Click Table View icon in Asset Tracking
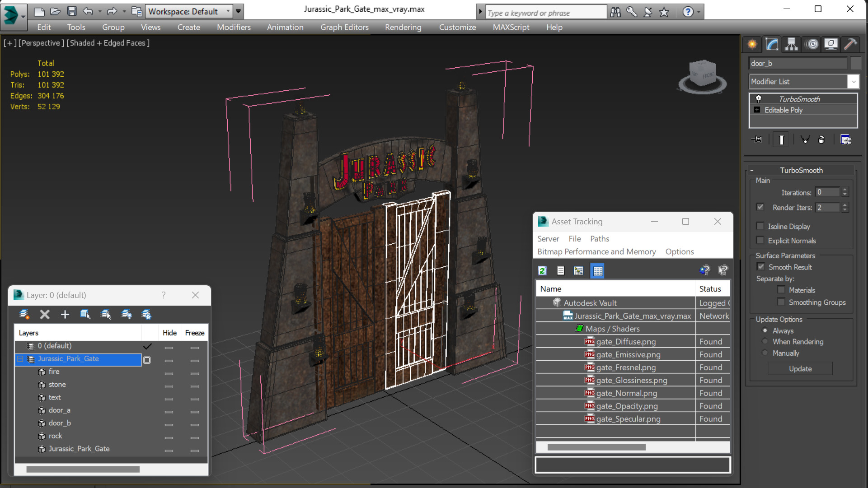 point(597,270)
